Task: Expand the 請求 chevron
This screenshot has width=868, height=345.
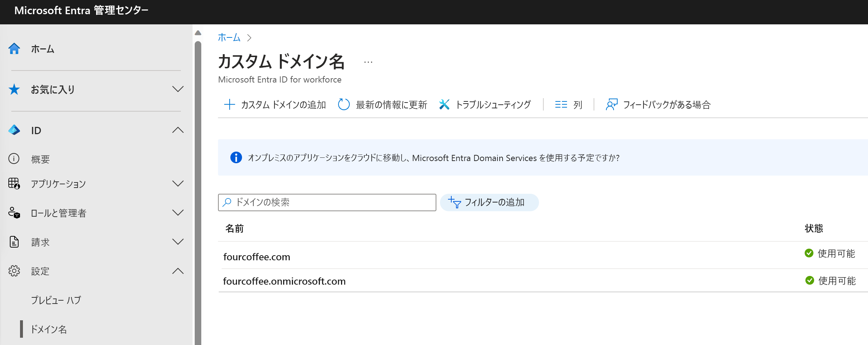Action: (x=178, y=242)
